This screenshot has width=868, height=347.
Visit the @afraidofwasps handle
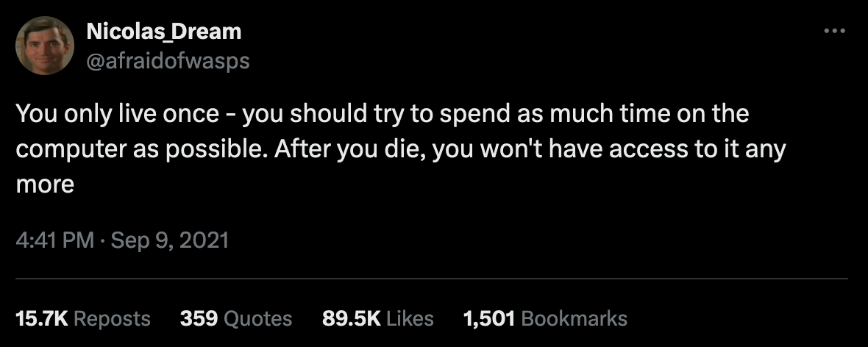pos(168,61)
